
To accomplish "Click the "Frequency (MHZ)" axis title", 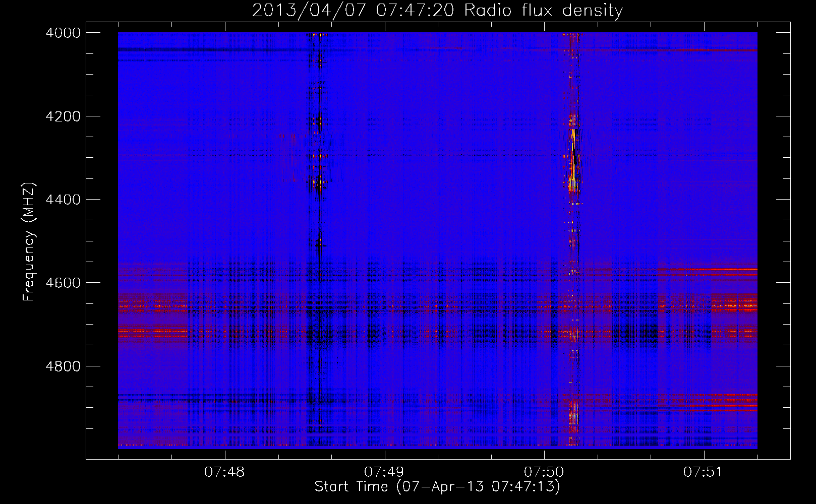I will (29, 242).
